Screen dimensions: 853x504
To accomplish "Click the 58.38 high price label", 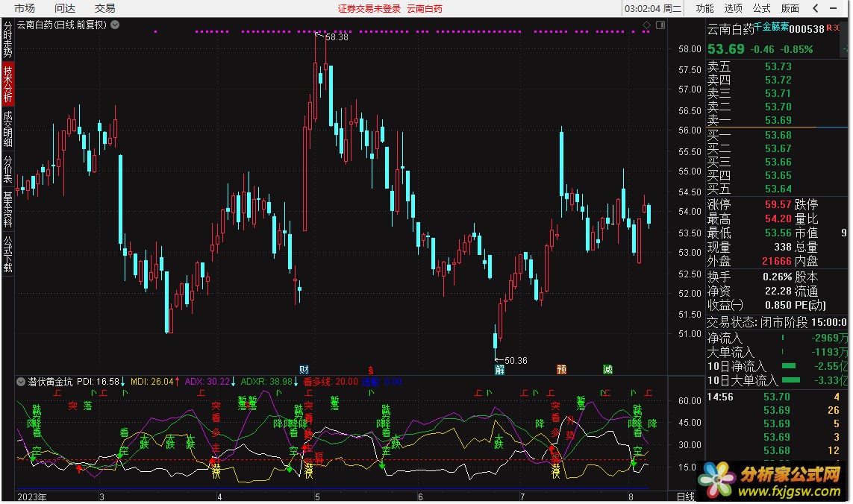I will point(336,37).
